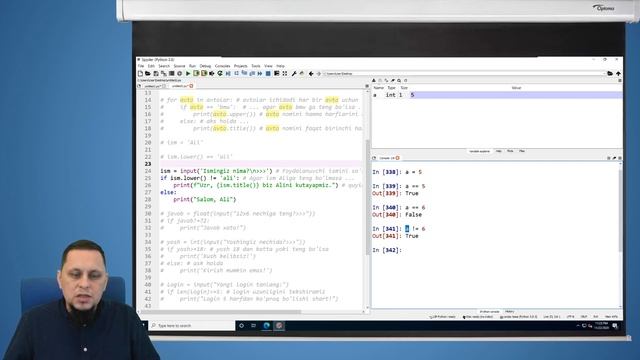This screenshot has height=360, width=640.
Task: Click the print("Salom, Ali") line in editor
Action: coord(204,200)
